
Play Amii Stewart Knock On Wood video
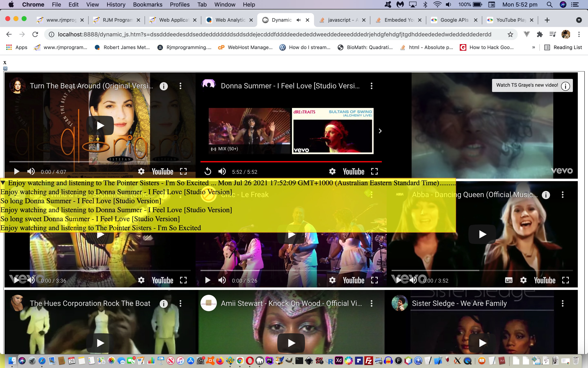[291, 343]
